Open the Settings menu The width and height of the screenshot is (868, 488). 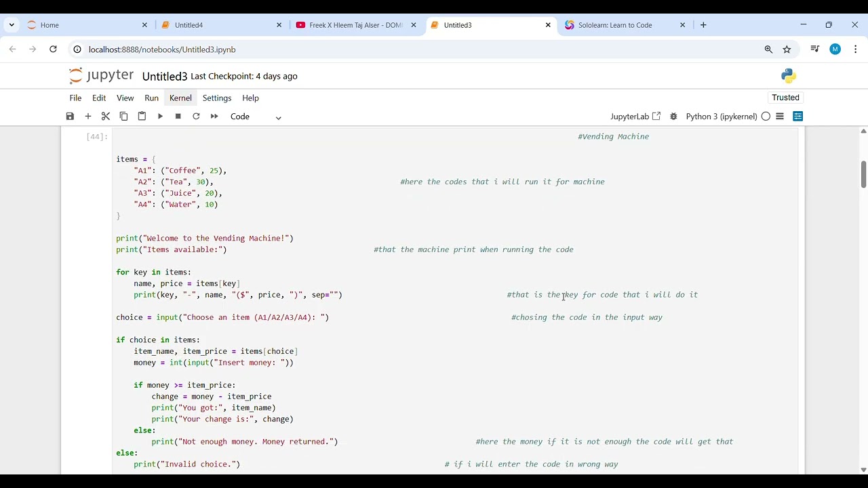point(217,98)
